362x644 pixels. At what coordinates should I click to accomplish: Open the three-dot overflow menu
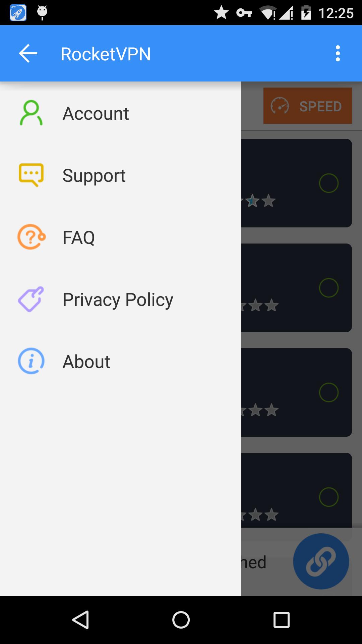click(338, 54)
